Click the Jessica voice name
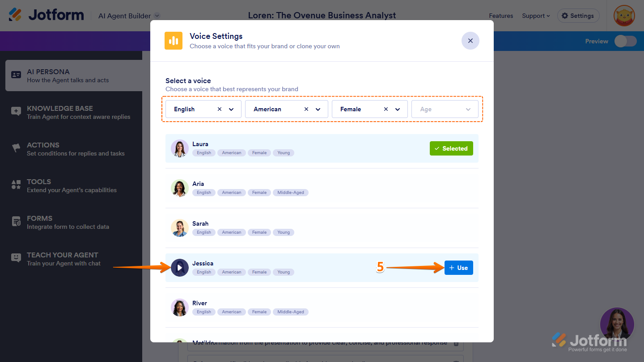The width and height of the screenshot is (644, 362). pos(203,263)
